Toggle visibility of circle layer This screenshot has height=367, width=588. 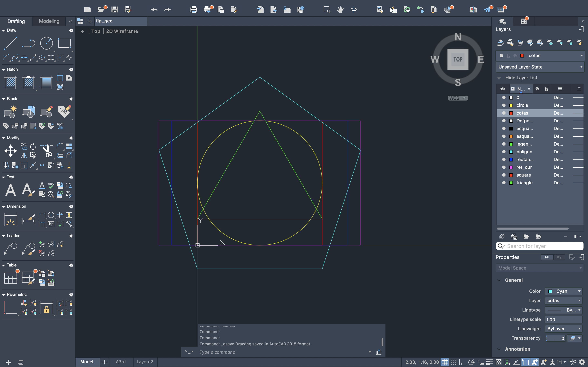point(504,105)
